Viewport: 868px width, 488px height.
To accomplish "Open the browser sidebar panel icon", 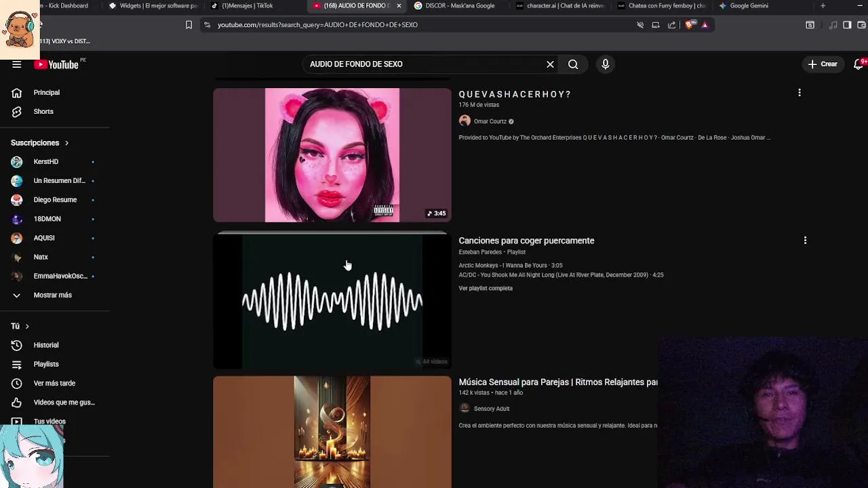I will click(x=847, y=25).
